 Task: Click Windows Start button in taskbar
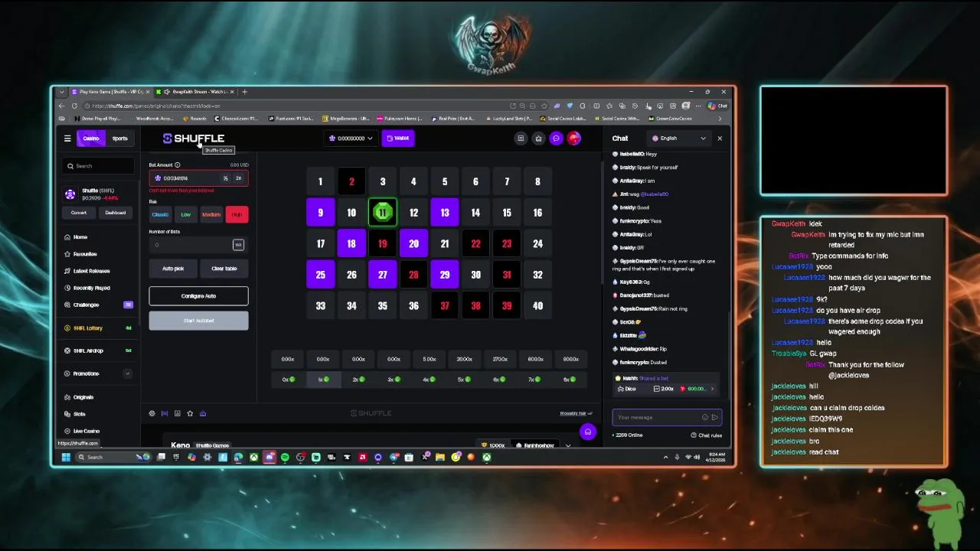click(x=66, y=457)
